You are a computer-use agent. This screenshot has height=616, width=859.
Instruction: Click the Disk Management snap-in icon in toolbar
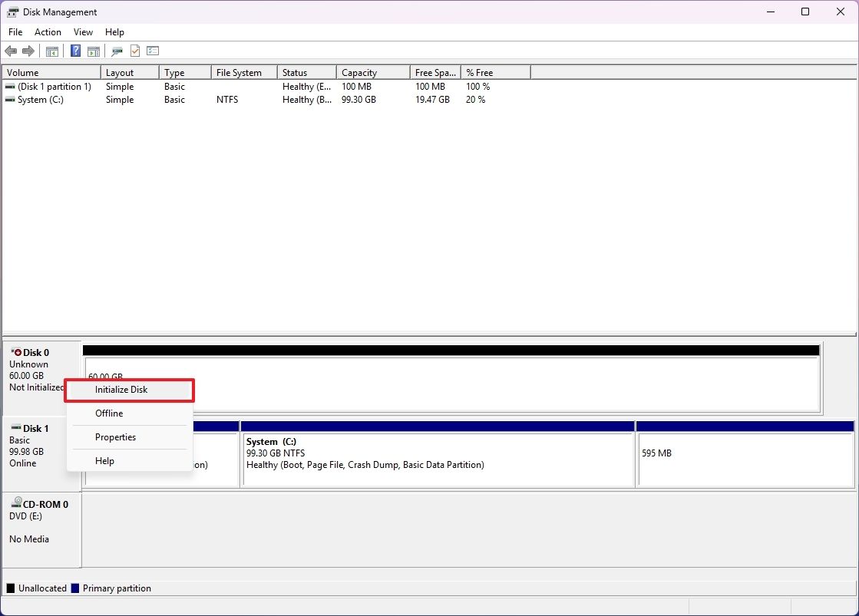pyautogui.click(x=117, y=51)
